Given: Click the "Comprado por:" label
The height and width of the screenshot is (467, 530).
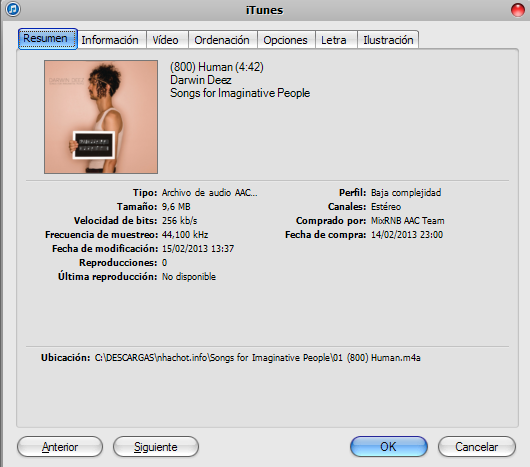Looking at the screenshot, I should tap(331, 221).
